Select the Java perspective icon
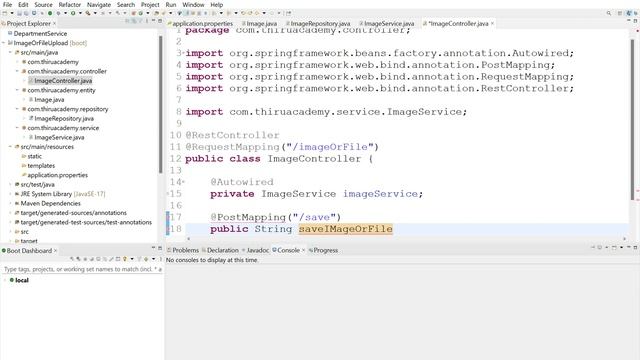Screen dimensions: 640x360 629,13
